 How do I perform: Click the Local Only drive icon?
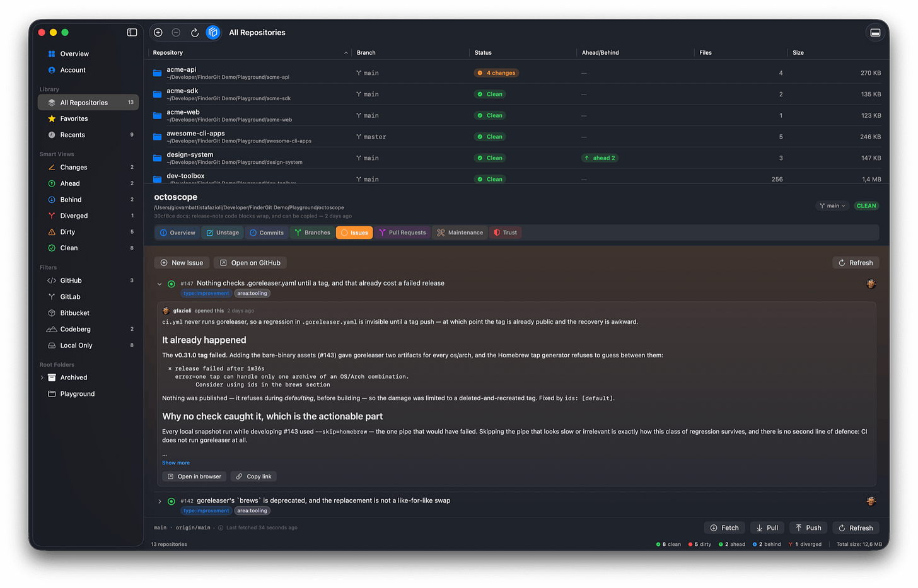pyautogui.click(x=52, y=345)
